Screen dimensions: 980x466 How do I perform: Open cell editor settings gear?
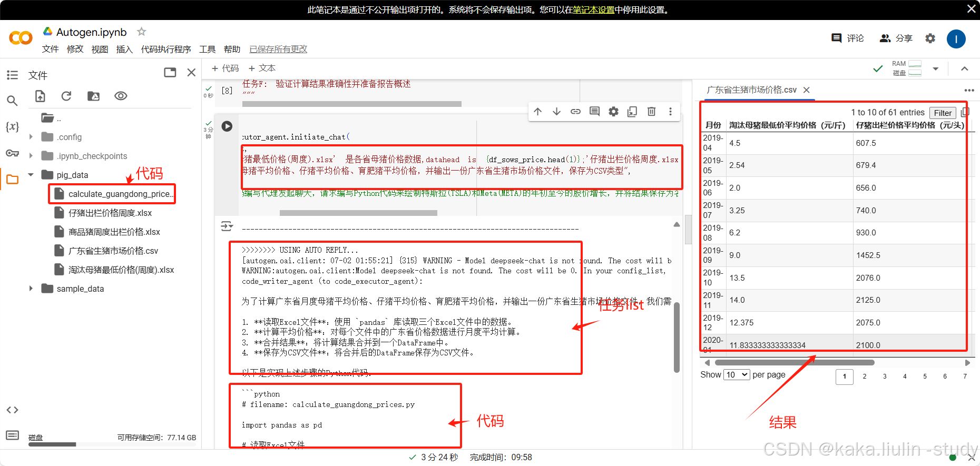[613, 112]
